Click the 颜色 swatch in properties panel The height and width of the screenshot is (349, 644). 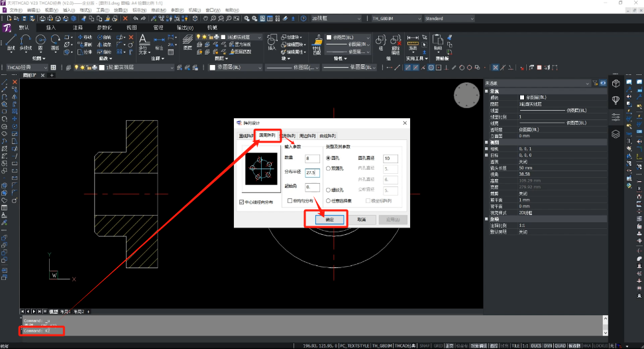pyautogui.click(x=522, y=98)
